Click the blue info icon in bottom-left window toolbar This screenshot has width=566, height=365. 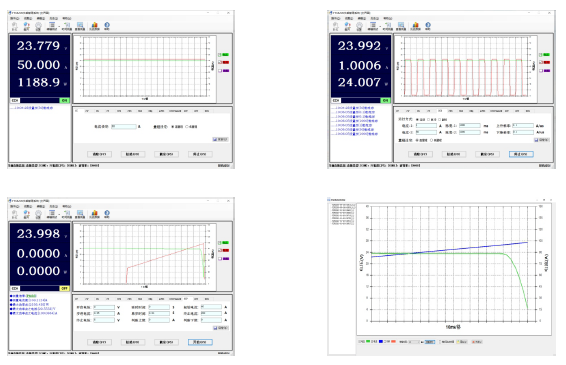tap(107, 213)
